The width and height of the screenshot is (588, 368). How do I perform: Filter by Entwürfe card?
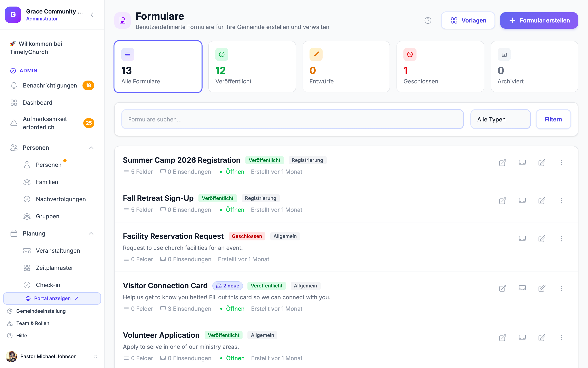tap(346, 67)
